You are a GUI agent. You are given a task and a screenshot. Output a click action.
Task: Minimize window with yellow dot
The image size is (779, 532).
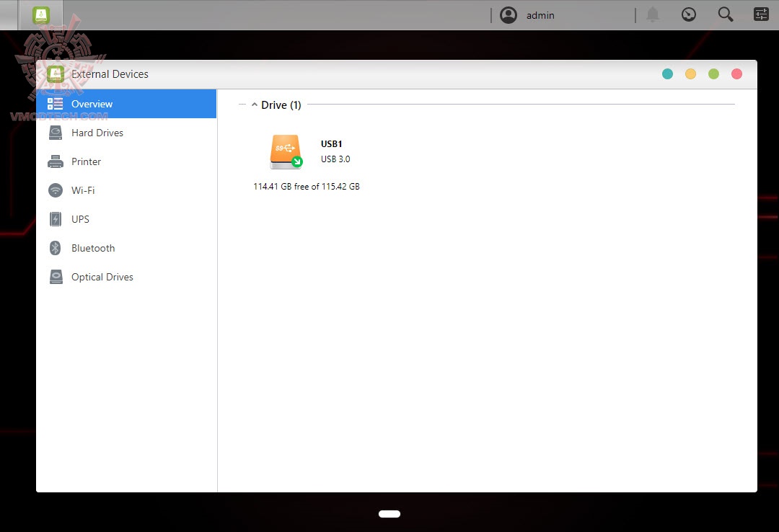[690, 74]
